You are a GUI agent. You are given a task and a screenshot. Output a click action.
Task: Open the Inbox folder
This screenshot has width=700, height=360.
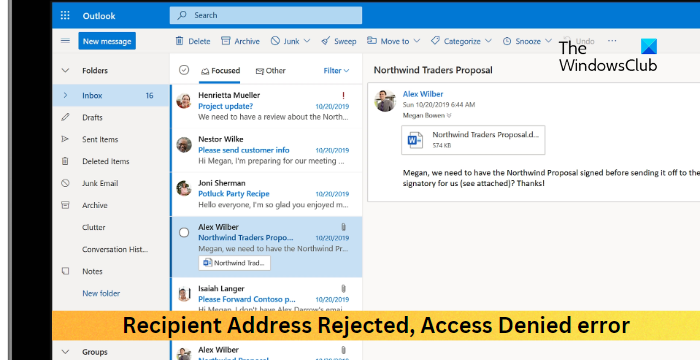pos(111,95)
